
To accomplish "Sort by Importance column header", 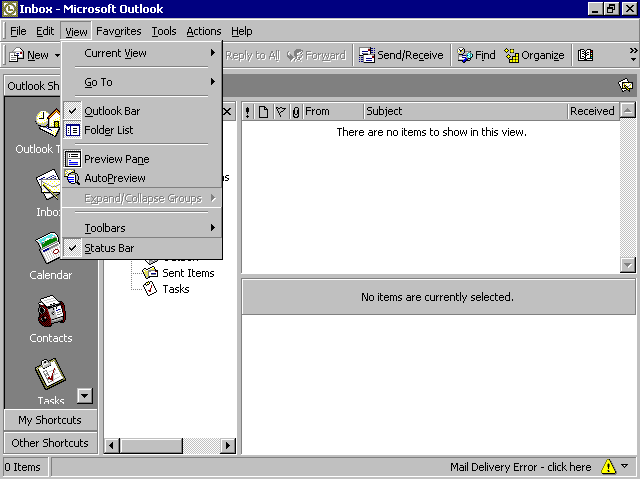I will coord(247,111).
